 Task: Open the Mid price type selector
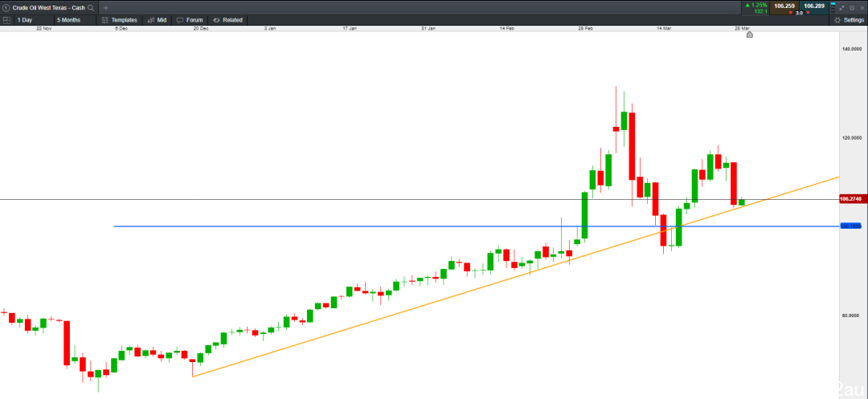(x=157, y=20)
